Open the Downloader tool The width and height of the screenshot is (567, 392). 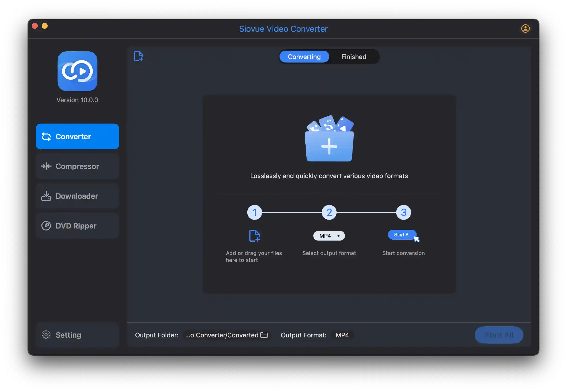coord(77,196)
